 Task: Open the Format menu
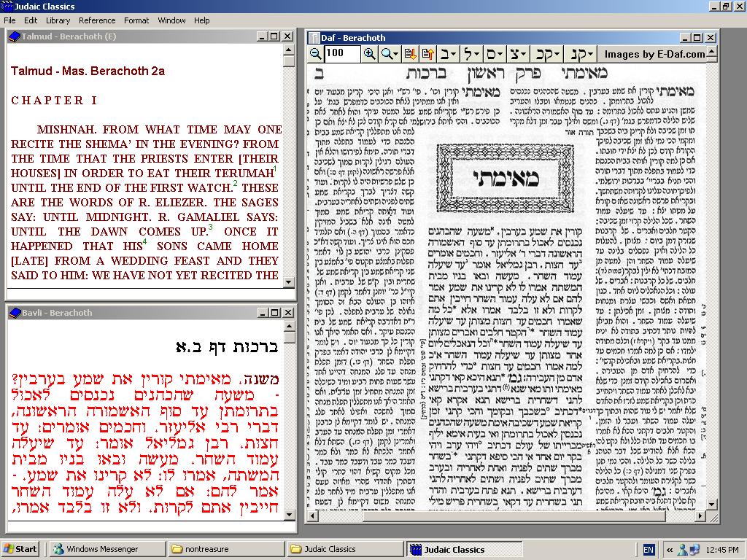[x=136, y=20]
